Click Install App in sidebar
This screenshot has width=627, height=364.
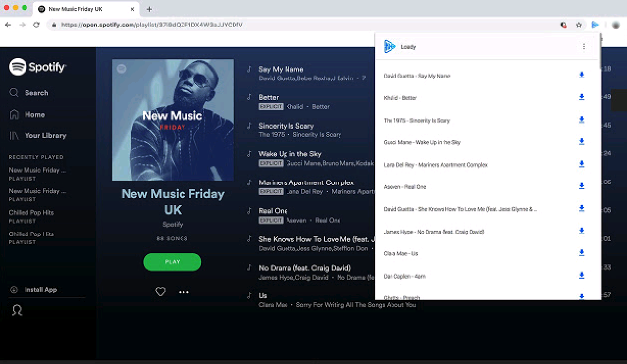coord(33,290)
